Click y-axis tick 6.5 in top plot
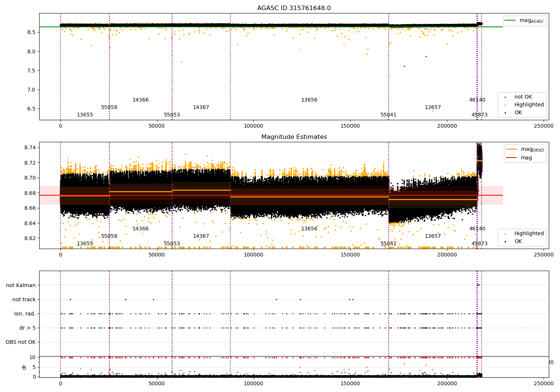 tap(31, 109)
